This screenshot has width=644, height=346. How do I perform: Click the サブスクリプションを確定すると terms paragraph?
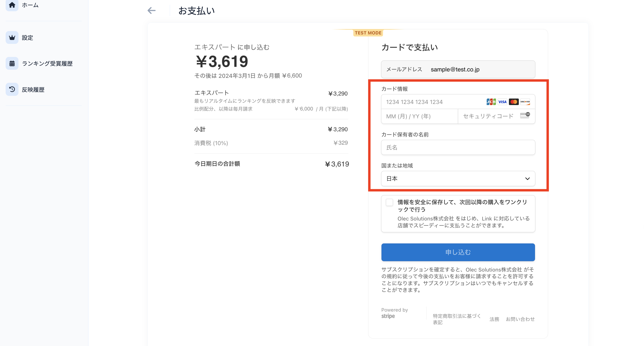pos(458,280)
